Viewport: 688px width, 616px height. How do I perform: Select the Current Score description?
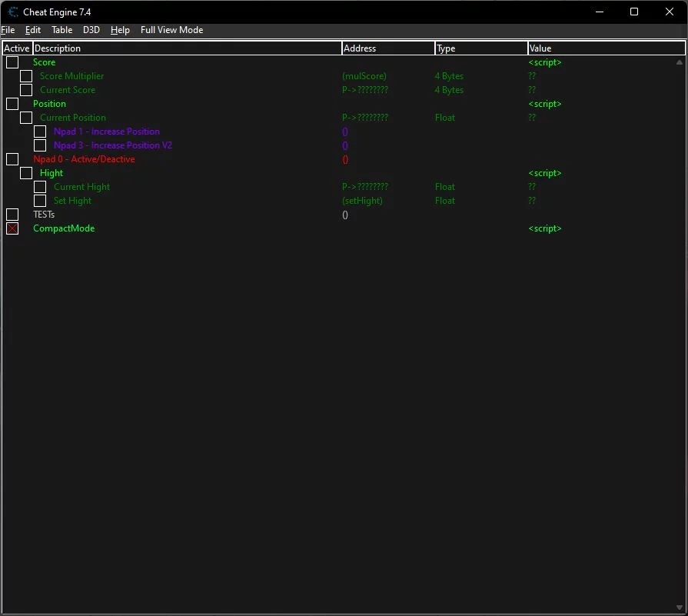click(68, 90)
